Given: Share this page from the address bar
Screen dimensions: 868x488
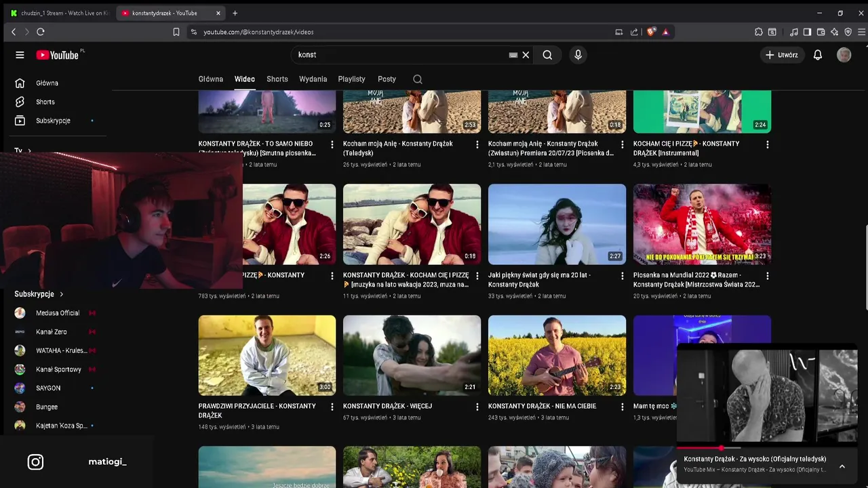Looking at the screenshot, I should [x=634, y=32].
